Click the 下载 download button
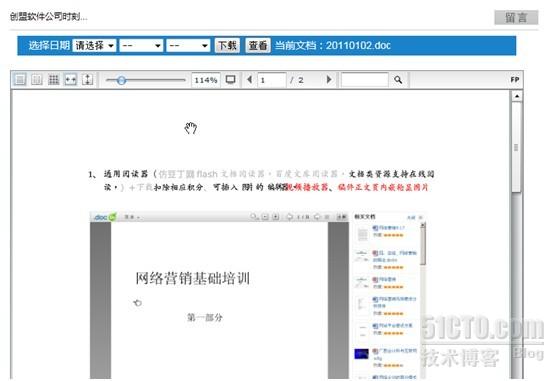Viewport: 558px width, 381px height. [x=227, y=46]
